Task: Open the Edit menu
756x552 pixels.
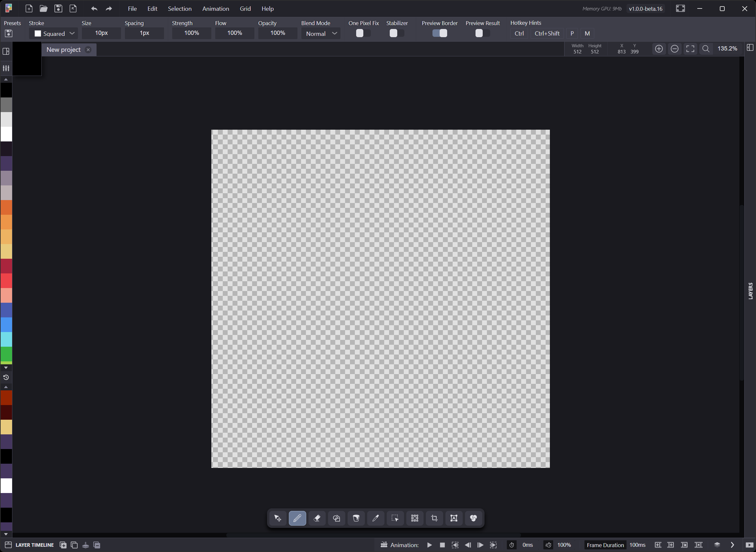Action: click(x=152, y=9)
